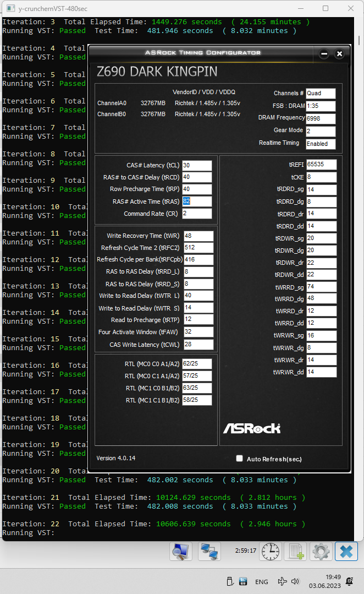Image resolution: width=364 pixels, height=594 pixels.
Task: Click the Refresh Cycle Time 2 (tRFC2) field
Action: tap(198, 248)
